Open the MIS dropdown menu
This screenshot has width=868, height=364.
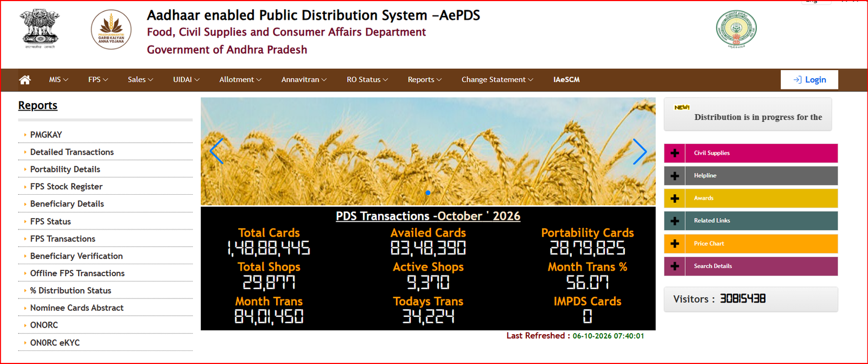(59, 80)
